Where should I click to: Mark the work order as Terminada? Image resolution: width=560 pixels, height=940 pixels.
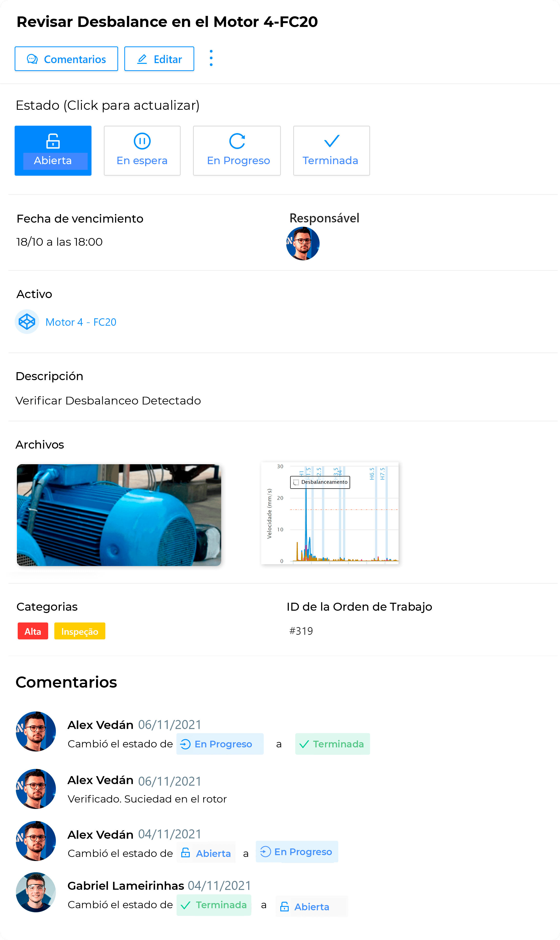[x=331, y=150]
